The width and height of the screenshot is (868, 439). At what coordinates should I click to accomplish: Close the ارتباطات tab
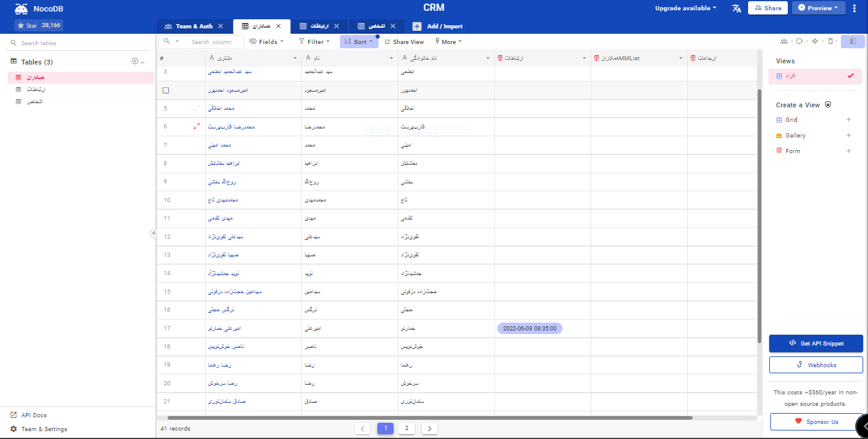(336, 27)
